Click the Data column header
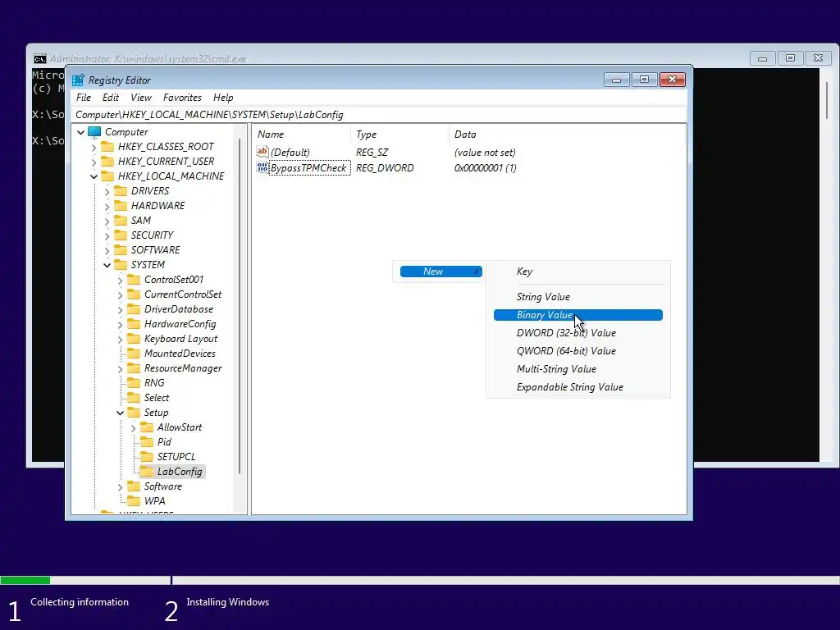This screenshot has height=630, width=840. pyautogui.click(x=567, y=135)
